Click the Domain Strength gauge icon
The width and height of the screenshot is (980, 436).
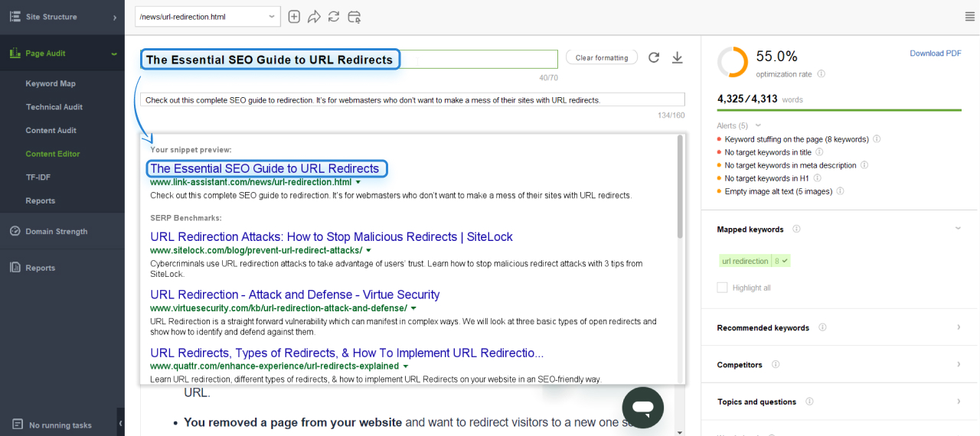click(15, 231)
